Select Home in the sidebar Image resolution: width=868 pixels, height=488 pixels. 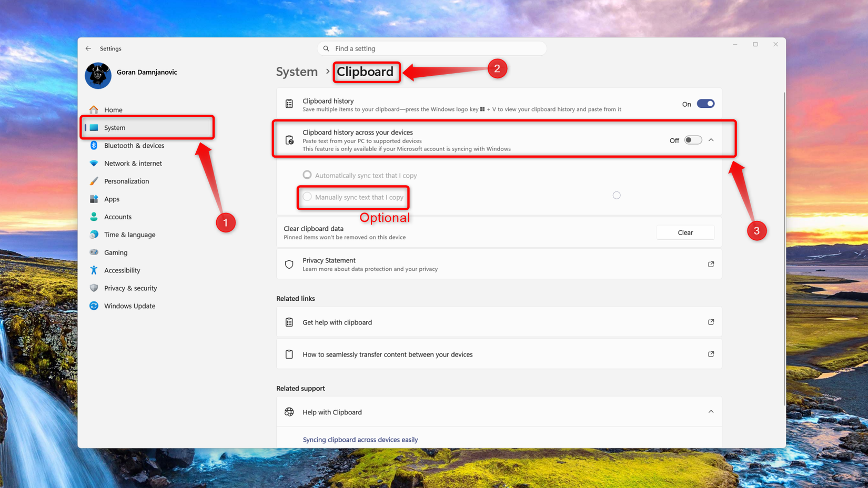pyautogui.click(x=113, y=109)
